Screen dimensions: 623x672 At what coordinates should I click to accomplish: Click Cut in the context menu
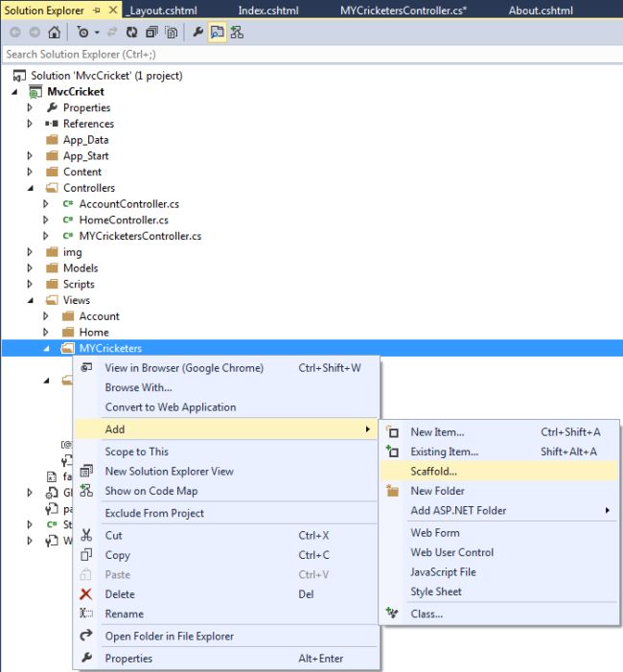[226, 536]
